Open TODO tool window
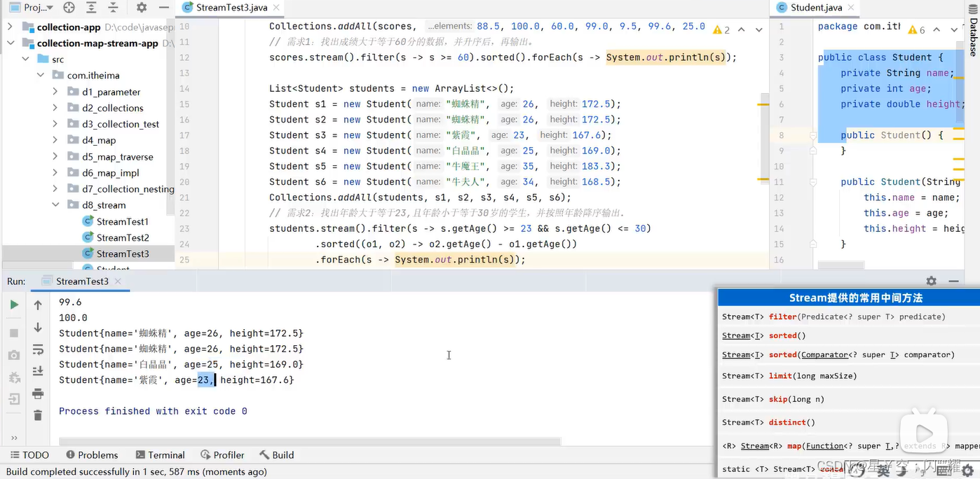Image resolution: width=980 pixels, height=479 pixels. (x=29, y=454)
